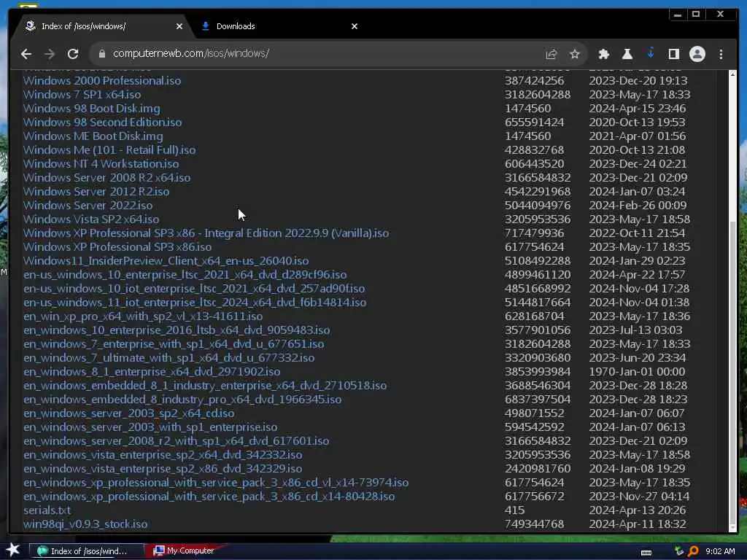Viewport: 747px width, 560px height.
Task: Close the Downloads tab
Action: click(355, 26)
